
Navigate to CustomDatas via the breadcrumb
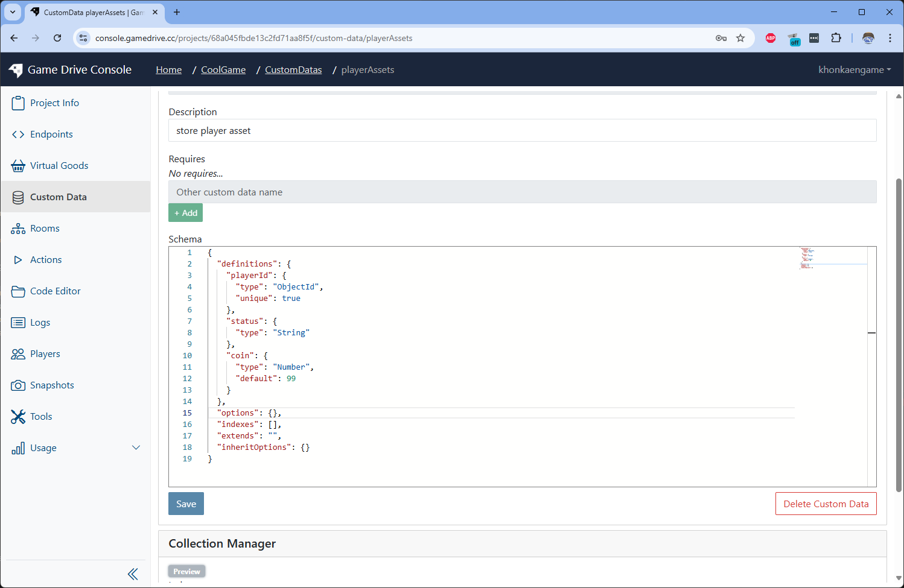click(x=293, y=69)
